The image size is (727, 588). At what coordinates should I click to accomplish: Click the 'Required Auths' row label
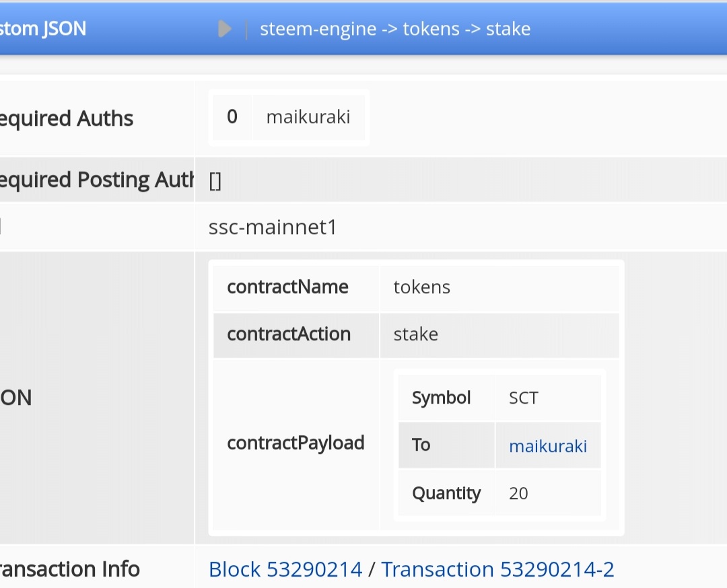66,118
